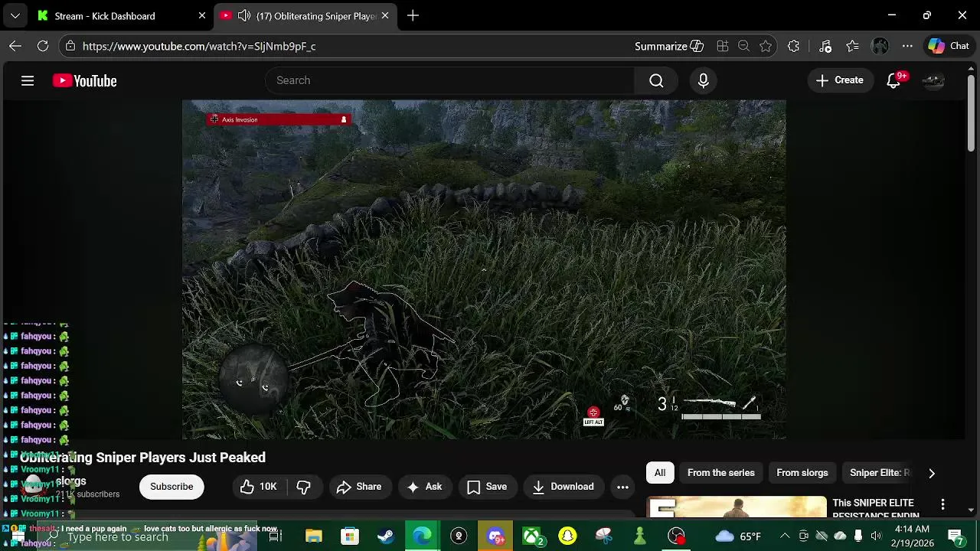The image size is (980, 551).
Task: Click the Ask button under the video
Action: tap(424, 487)
